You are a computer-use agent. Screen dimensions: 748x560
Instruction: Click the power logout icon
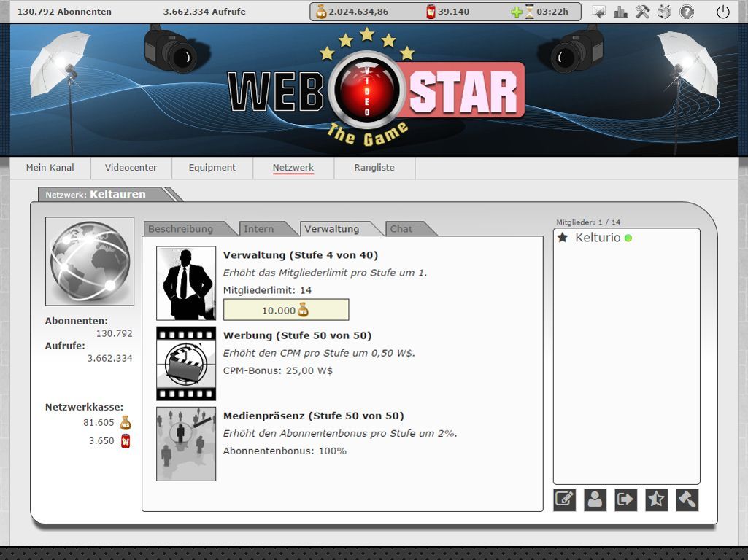(x=723, y=12)
